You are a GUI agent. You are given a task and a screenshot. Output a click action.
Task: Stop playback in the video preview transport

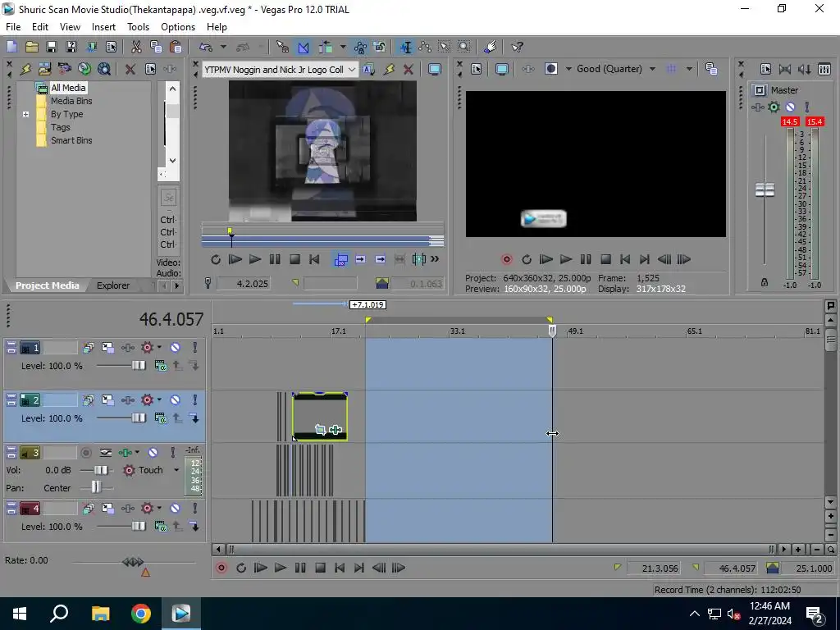click(605, 259)
